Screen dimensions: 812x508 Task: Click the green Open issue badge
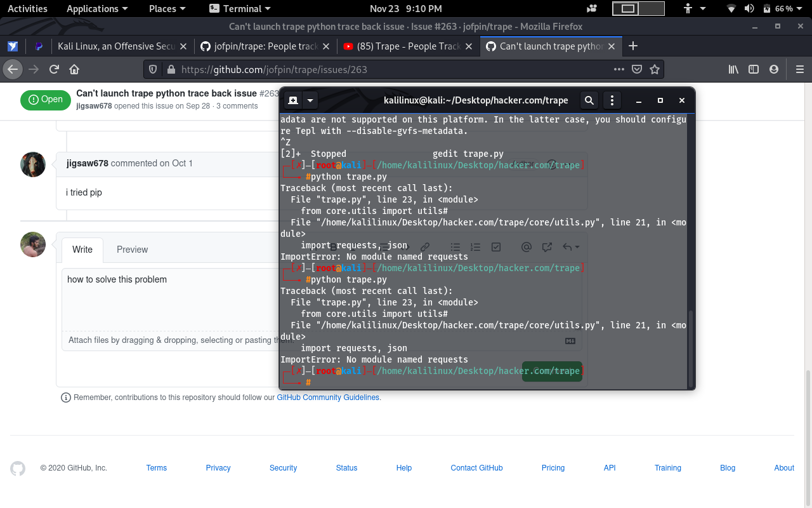tap(45, 100)
